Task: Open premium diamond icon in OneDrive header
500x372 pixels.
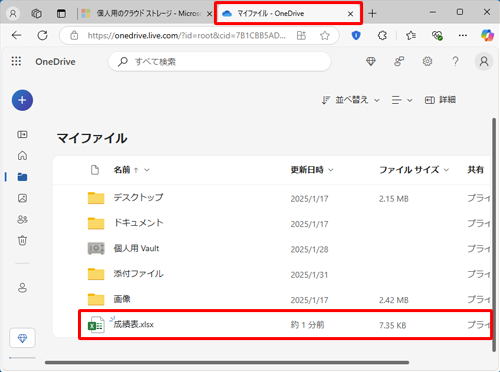Action: click(371, 61)
